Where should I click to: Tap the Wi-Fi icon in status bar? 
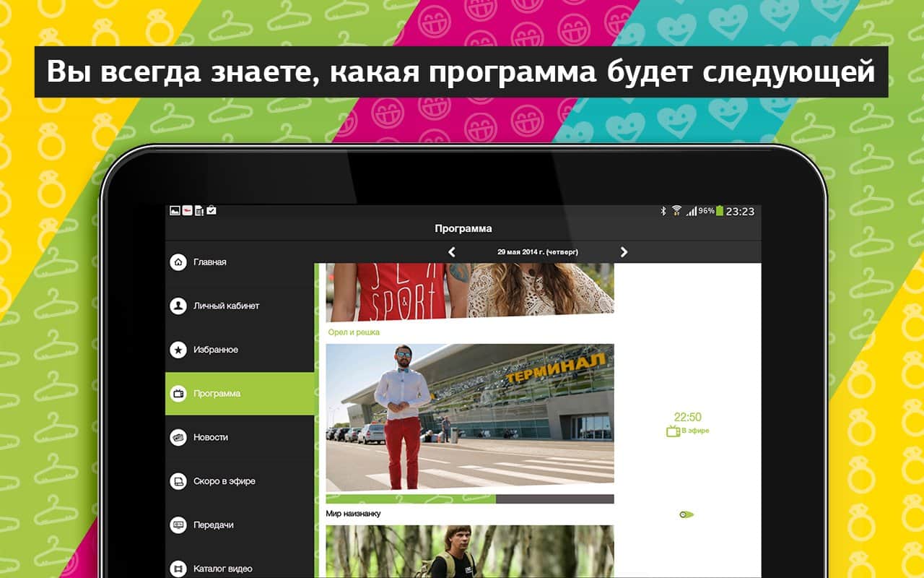click(x=676, y=211)
